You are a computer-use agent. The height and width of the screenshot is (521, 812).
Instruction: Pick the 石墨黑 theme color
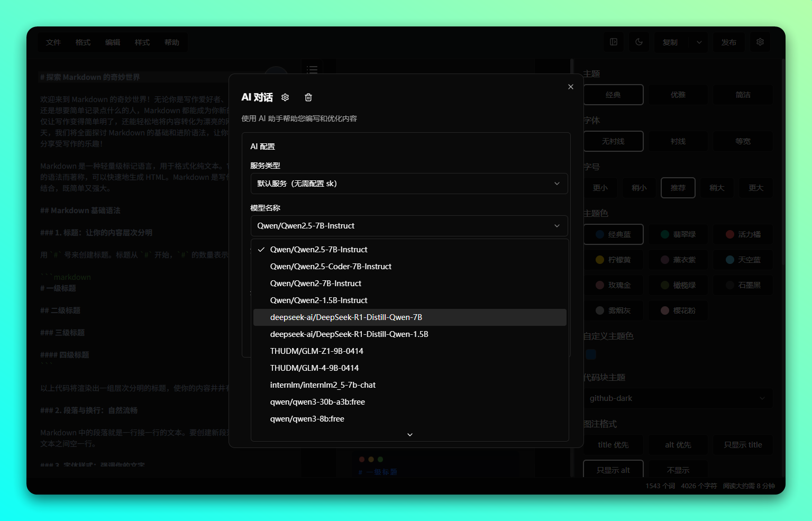[743, 285]
